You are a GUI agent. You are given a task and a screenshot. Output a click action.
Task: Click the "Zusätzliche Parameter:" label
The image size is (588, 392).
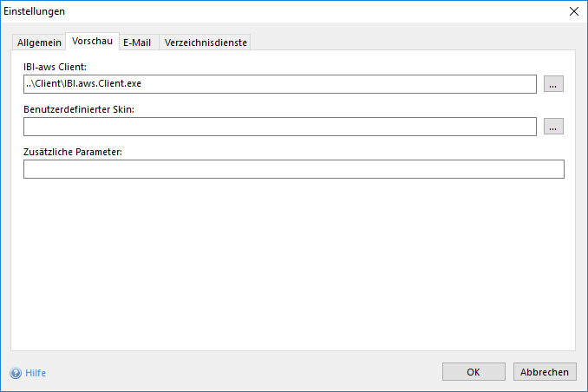pos(73,152)
